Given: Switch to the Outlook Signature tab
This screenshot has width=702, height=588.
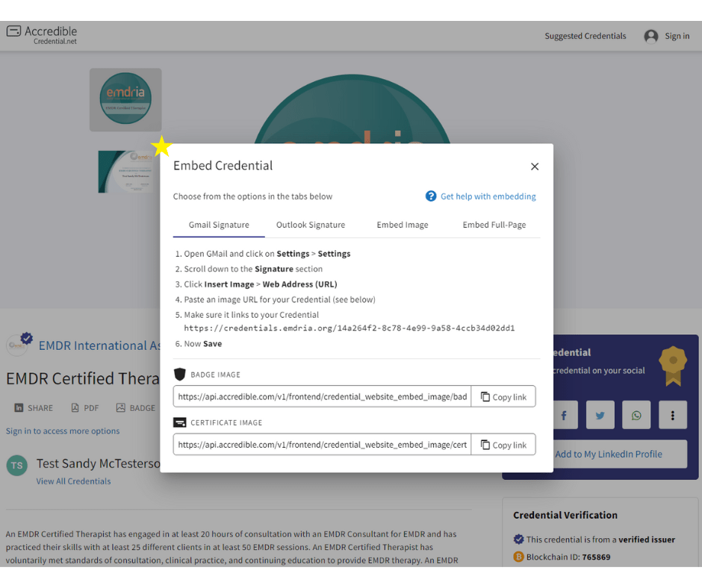Looking at the screenshot, I should [311, 225].
